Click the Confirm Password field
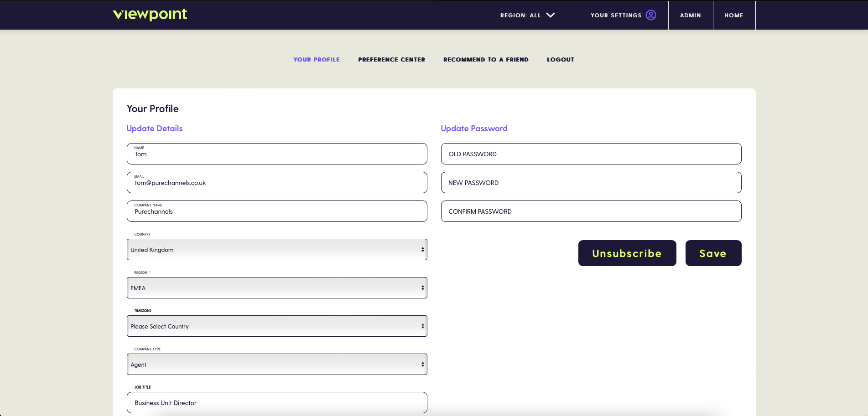Screen dimensions: 868x416 pos(591,211)
